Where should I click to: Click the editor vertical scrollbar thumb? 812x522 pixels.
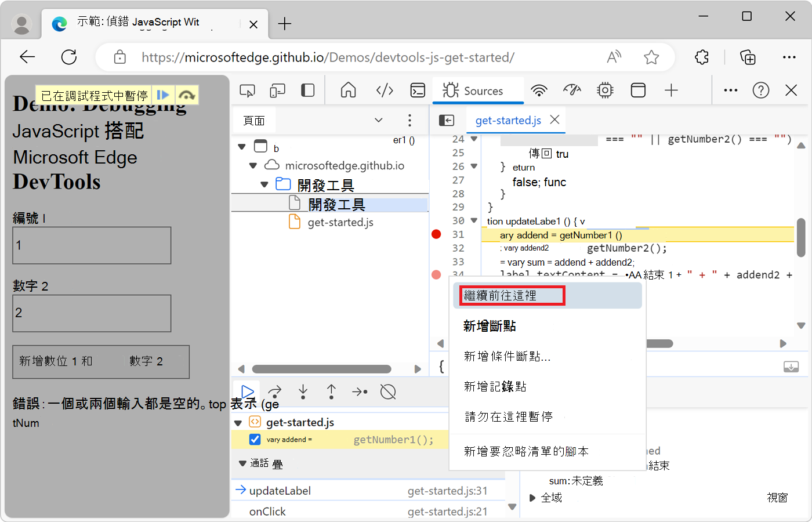801,238
